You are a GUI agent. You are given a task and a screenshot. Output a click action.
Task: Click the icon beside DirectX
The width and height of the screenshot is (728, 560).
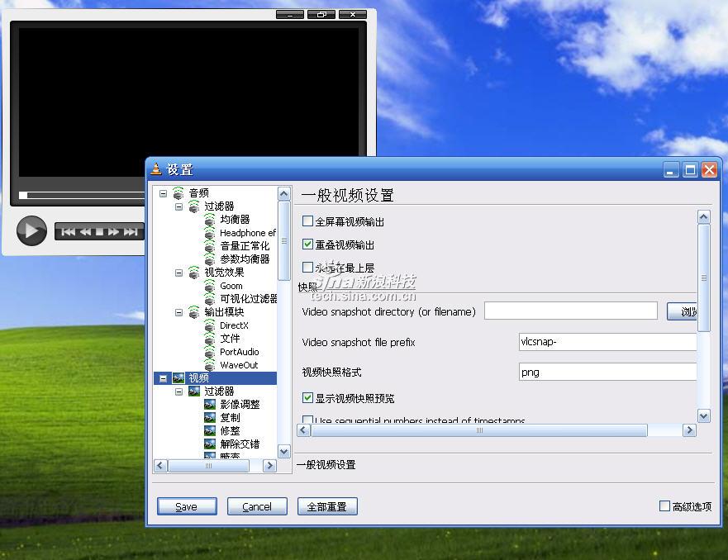(210, 325)
